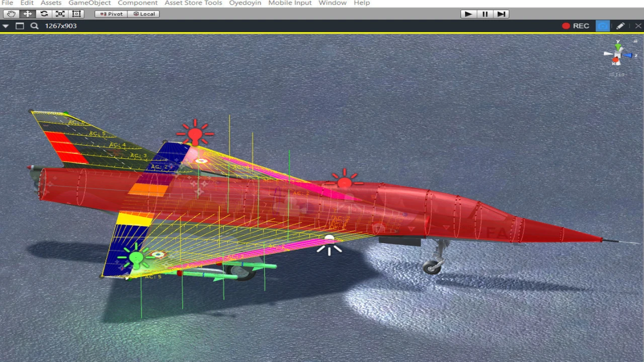This screenshot has height=362, width=644.
Task: Select the Scale tool
Action: tap(60, 14)
